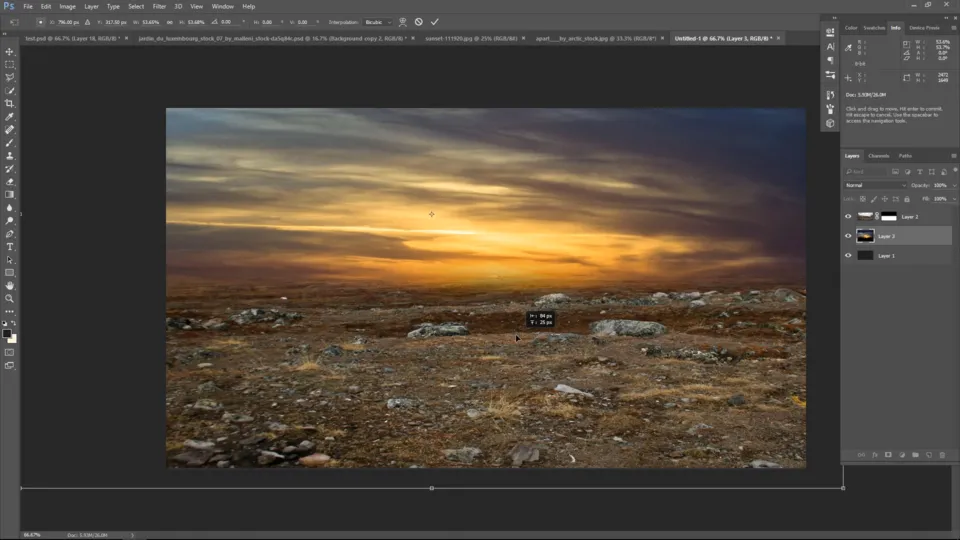Expand the status bar info arrow
This screenshot has width=960, height=540.
132,535
